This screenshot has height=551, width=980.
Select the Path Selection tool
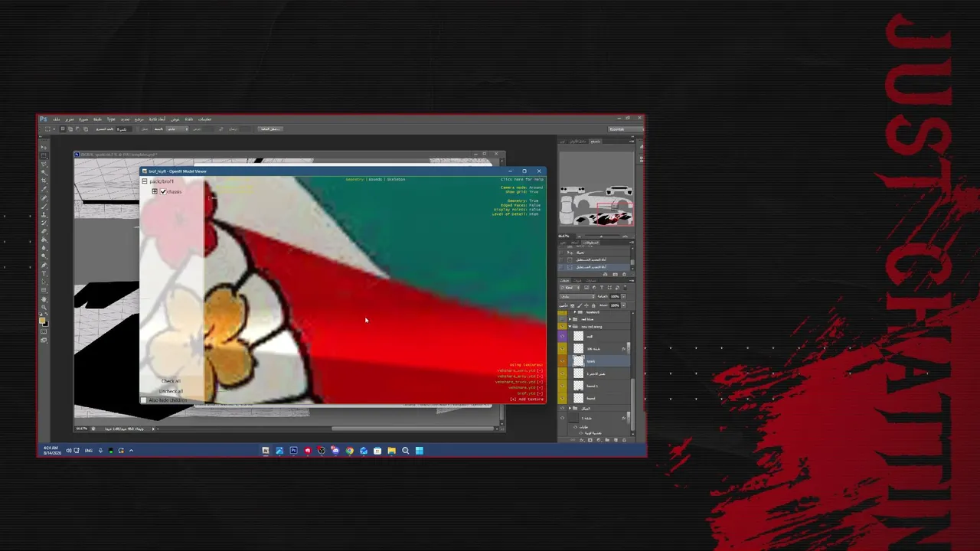(44, 280)
